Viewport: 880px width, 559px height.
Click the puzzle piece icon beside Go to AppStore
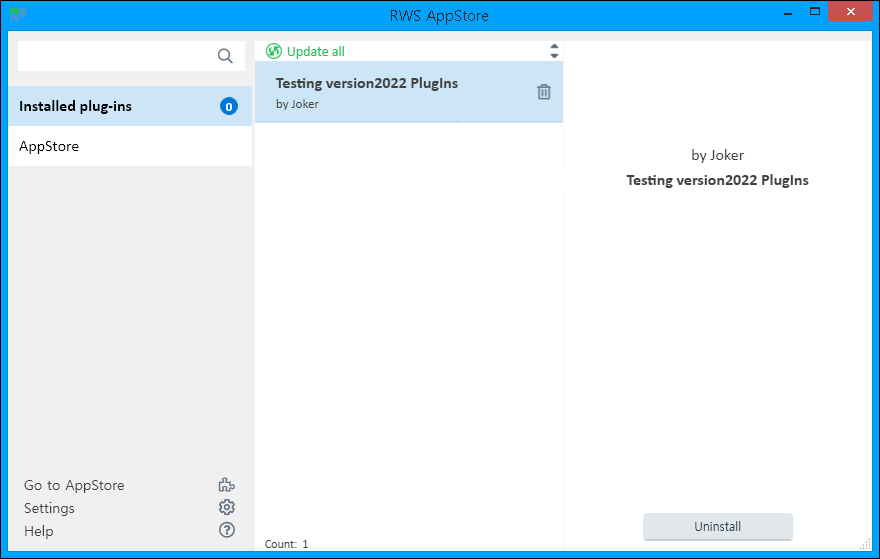tap(227, 485)
